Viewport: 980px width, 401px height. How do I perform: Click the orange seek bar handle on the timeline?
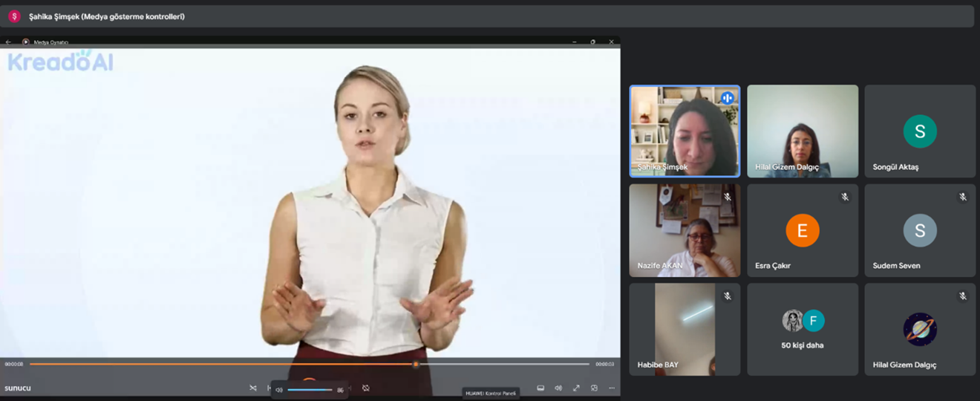416,364
